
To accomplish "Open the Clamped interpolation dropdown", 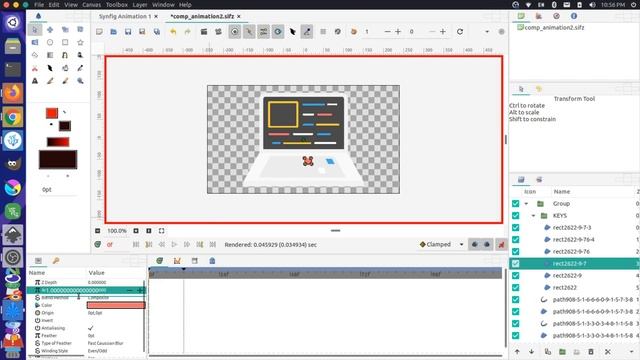I will pos(442,244).
